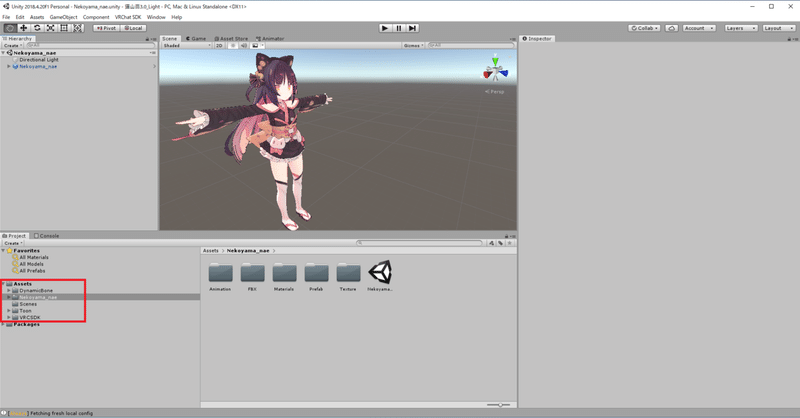Select the Hand tool in toolbar

tap(10, 28)
